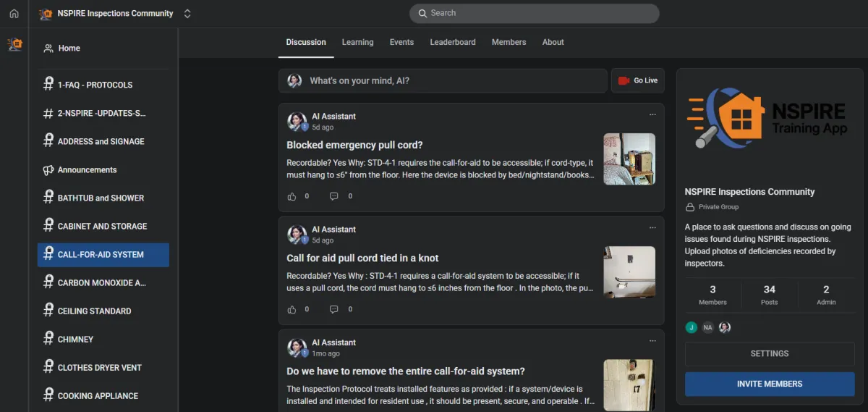Click the NSPIRE Training App logo banner

tap(770, 118)
